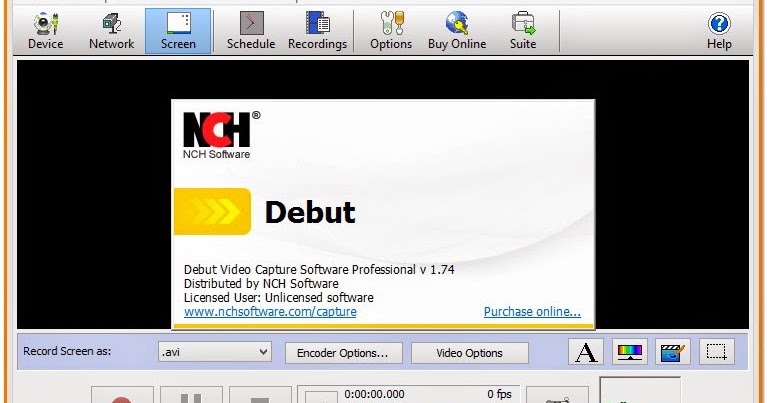The height and width of the screenshot is (403, 767).
Task: Follow the Purchase online... link
Action: (x=532, y=312)
